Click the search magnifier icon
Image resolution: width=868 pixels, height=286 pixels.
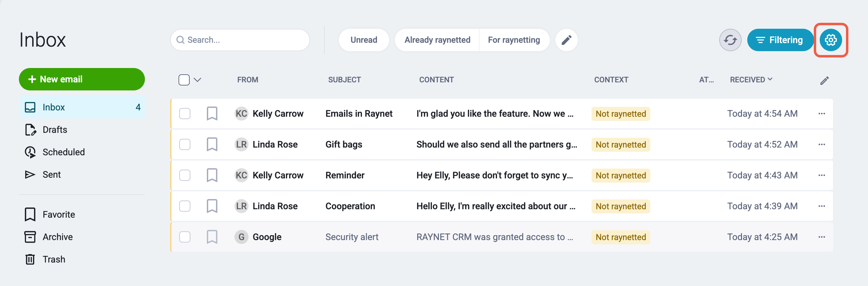181,40
